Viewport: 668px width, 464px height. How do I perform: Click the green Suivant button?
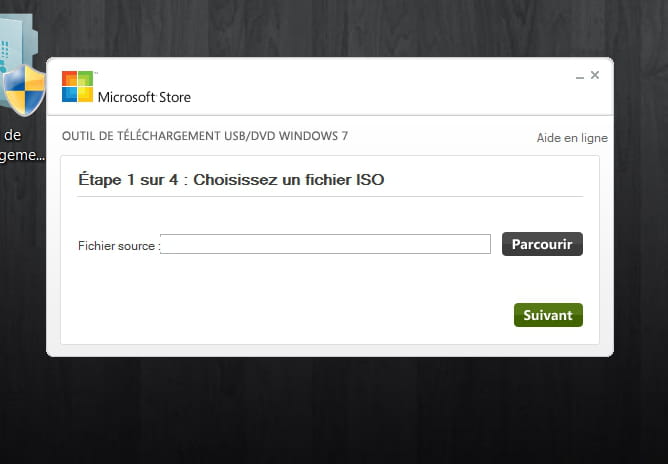point(548,315)
